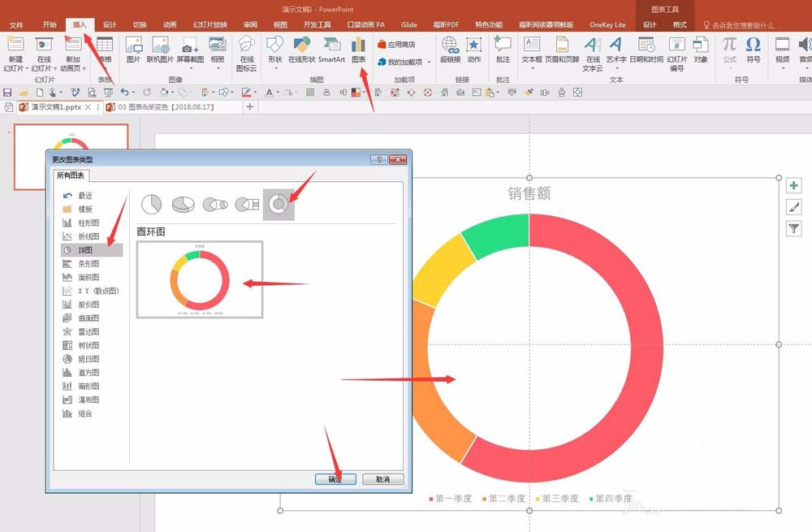The image size is (812, 532).
Task: Expand the 新加动画页 dropdown arrow
Action: [x=84, y=68]
